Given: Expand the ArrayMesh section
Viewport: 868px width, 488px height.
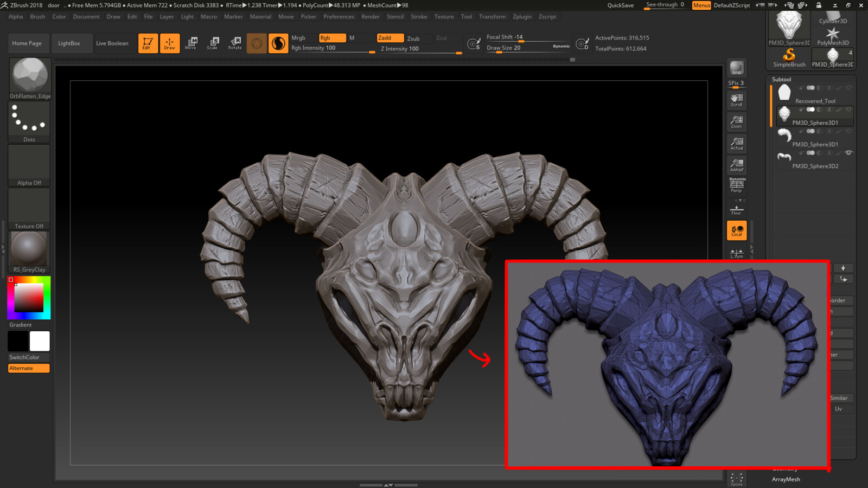Looking at the screenshot, I should (x=786, y=479).
